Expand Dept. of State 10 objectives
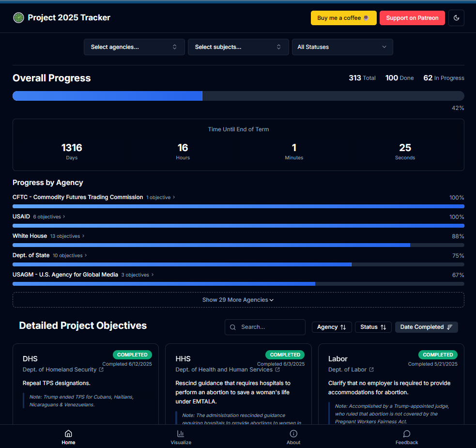This screenshot has height=448, width=476. tap(70, 255)
